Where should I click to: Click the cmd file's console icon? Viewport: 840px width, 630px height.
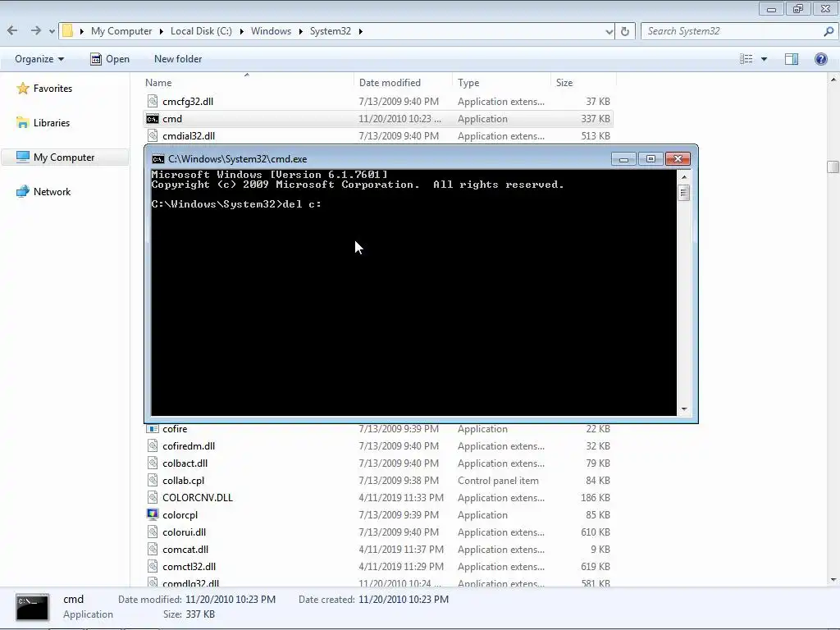tap(153, 119)
